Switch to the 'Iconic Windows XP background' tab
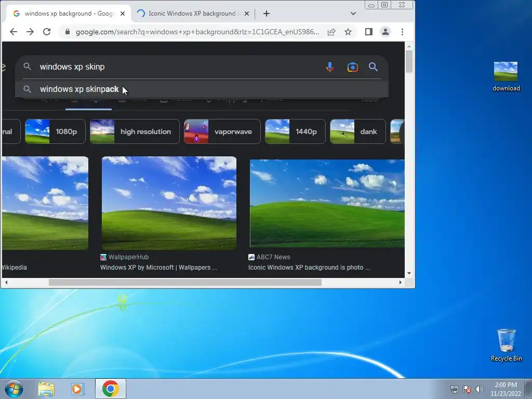The image size is (532, 399). tap(192, 14)
